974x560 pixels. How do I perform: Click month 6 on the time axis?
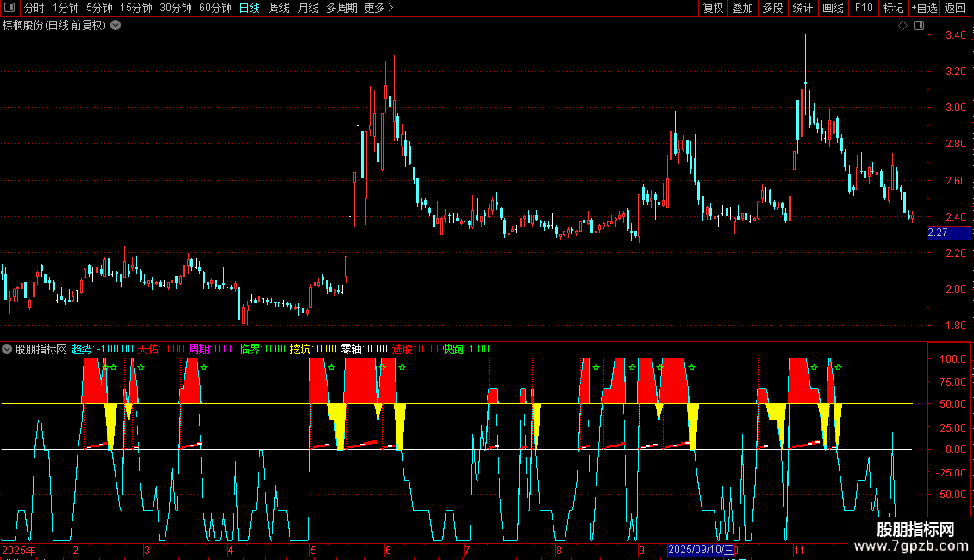click(388, 550)
